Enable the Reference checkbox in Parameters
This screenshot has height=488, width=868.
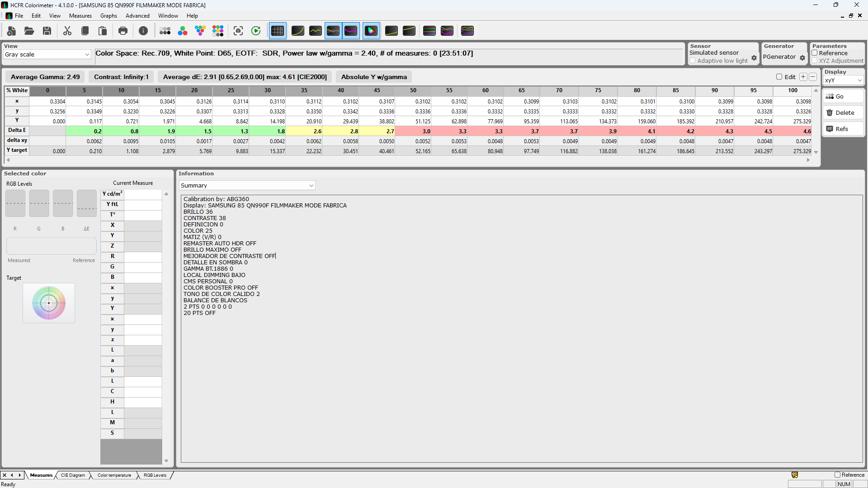(x=815, y=53)
